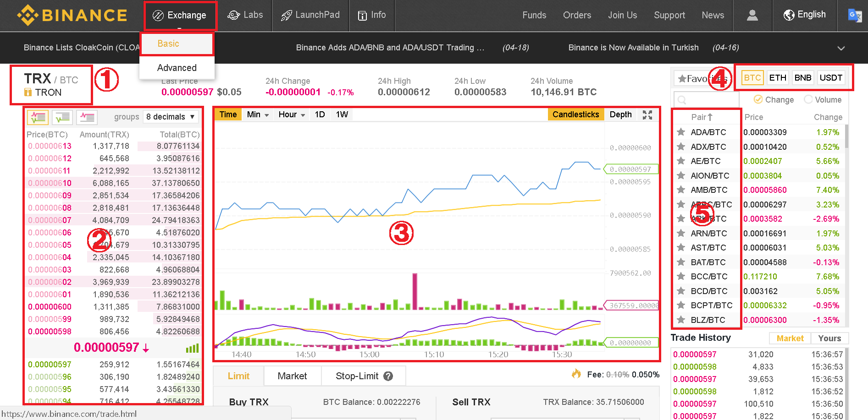This screenshot has height=420, width=868.
Task: Favorite the BAT/BTC pair star
Action: point(681,262)
